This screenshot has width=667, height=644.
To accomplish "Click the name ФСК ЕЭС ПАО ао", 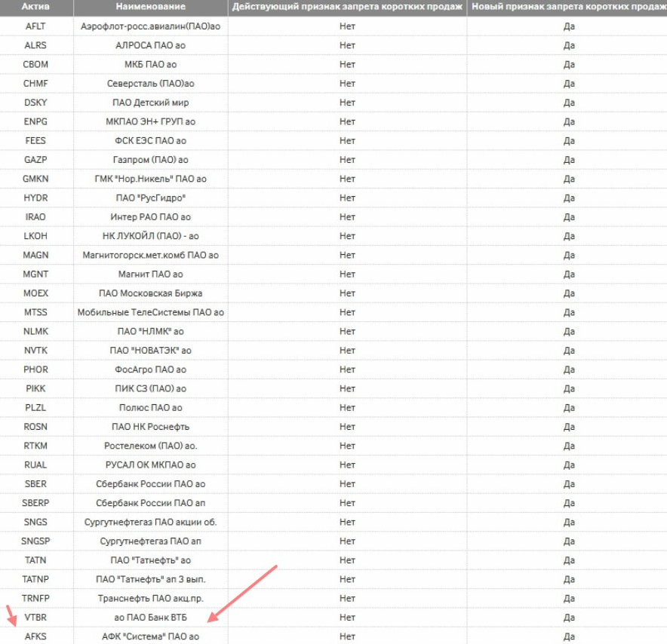I will pyautogui.click(x=151, y=141).
